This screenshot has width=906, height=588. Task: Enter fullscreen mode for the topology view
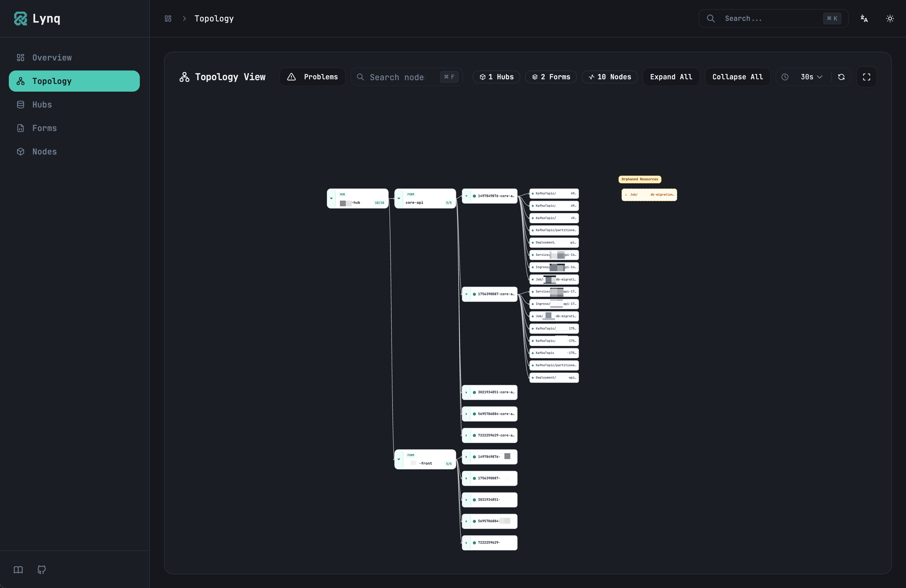pyautogui.click(x=866, y=77)
